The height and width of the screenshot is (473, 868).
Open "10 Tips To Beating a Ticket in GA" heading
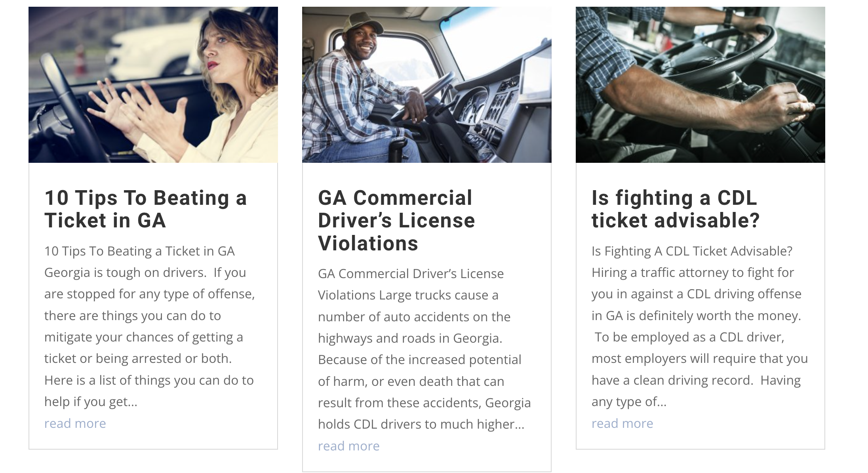tap(145, 209)
